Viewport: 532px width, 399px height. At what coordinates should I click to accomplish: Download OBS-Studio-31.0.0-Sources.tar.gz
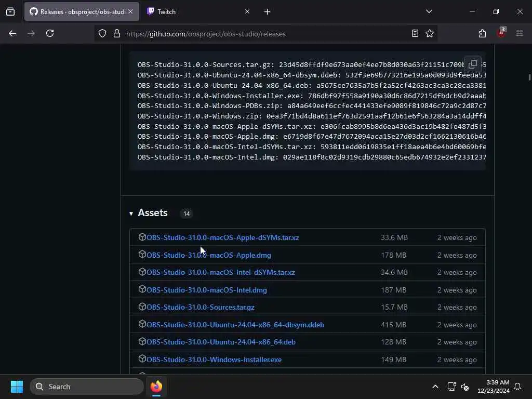(x=200, y=307)
